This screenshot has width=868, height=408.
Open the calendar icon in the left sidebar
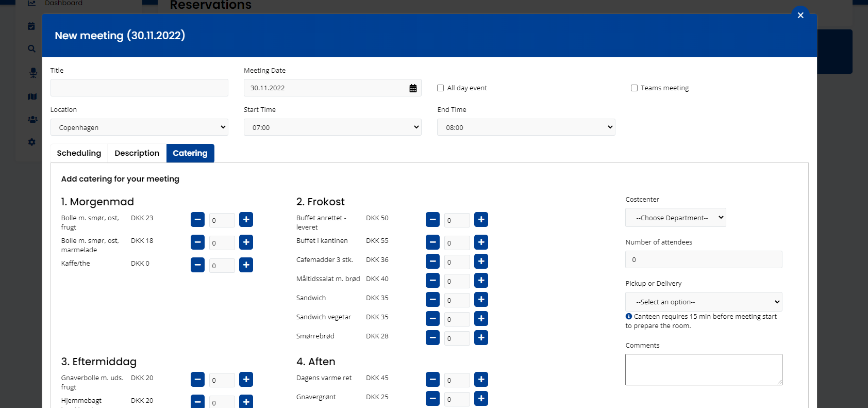tap(31, 26)
